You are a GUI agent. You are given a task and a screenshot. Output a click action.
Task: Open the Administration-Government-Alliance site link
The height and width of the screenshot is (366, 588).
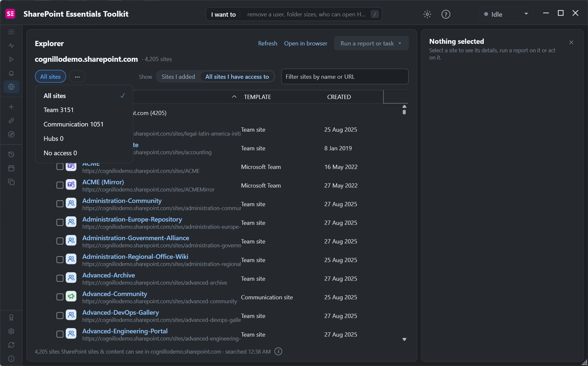[x=136, y=238]
